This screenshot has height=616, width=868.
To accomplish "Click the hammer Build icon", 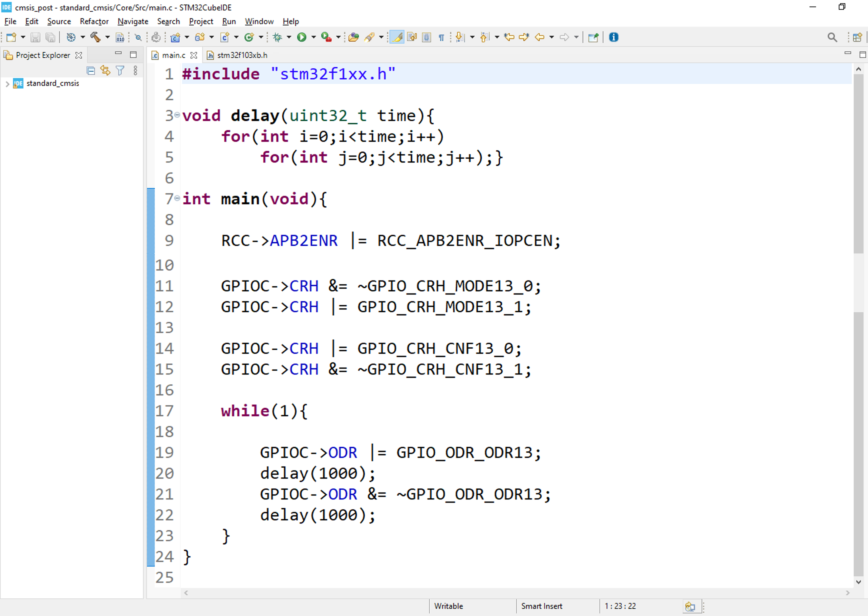I will (x=95, y=37).
